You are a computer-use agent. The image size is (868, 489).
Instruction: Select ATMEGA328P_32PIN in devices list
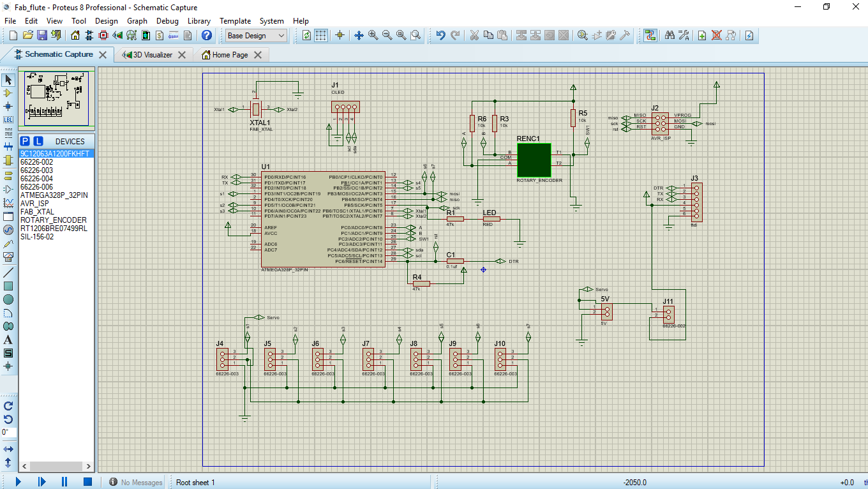coord(54,195)
